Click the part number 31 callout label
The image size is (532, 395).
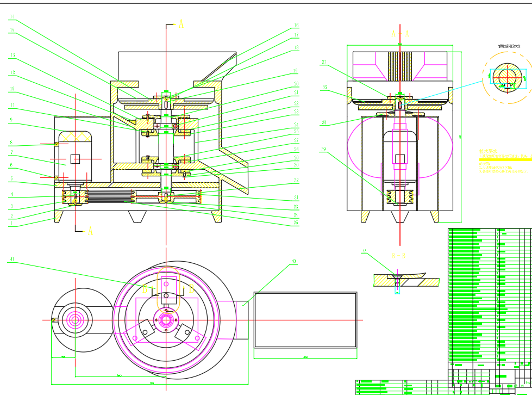[x=296, y=197]
